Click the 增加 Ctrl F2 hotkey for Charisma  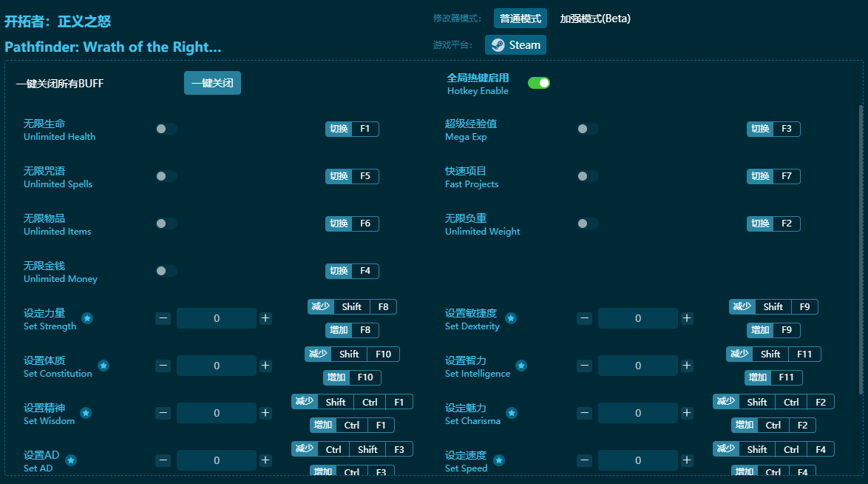773,426
